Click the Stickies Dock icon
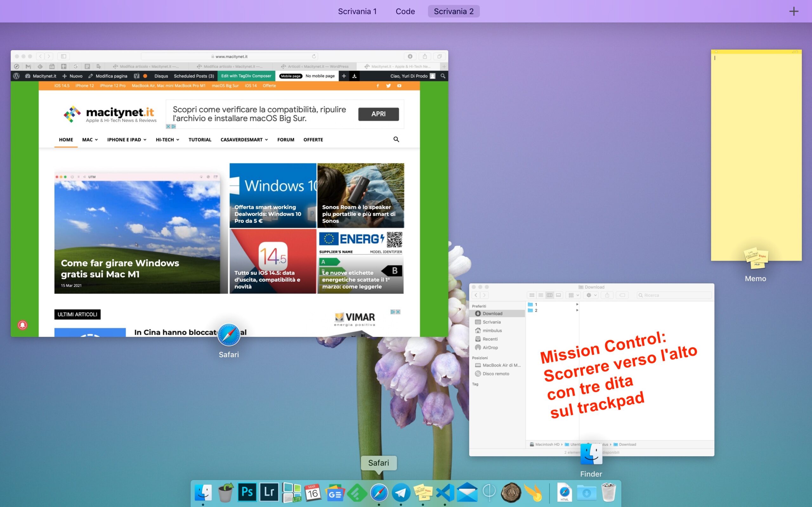Viewport: 812px width, 507px height. click(423, 492)
